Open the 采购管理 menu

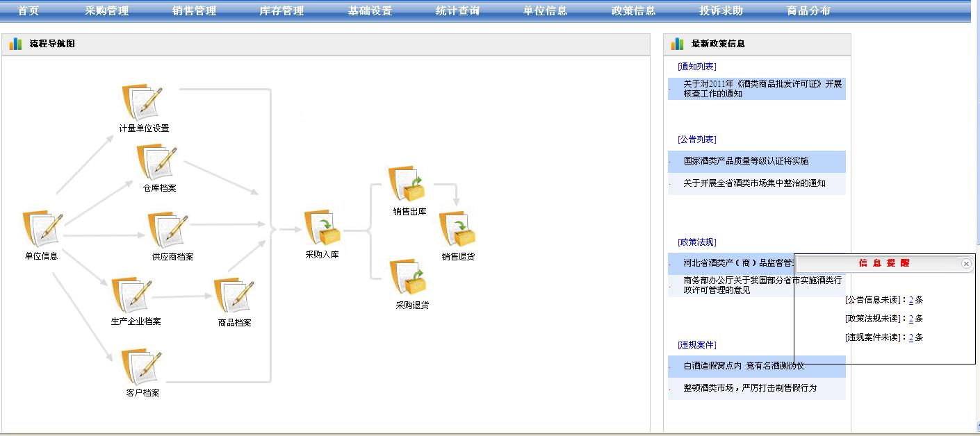[107, 11]
